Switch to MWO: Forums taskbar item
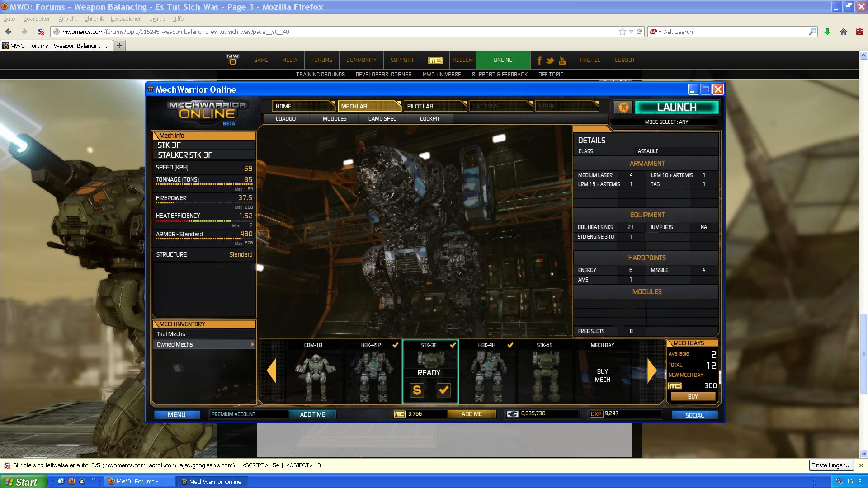 tap(138, 482)
